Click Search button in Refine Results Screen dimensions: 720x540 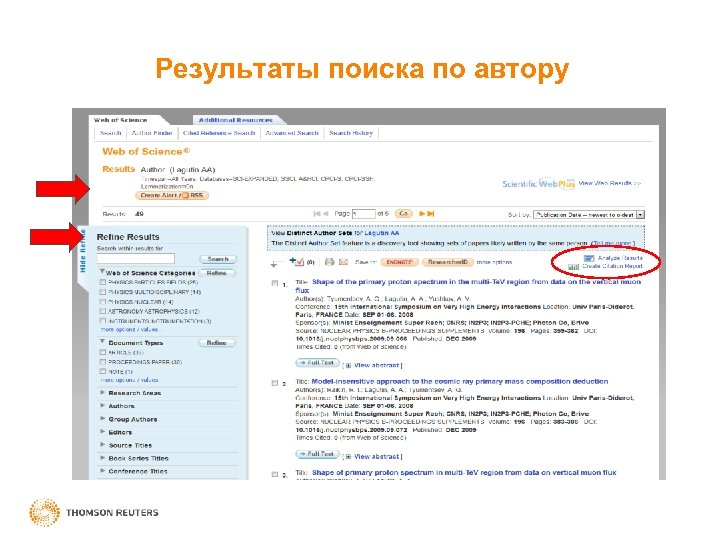(218, 259)
